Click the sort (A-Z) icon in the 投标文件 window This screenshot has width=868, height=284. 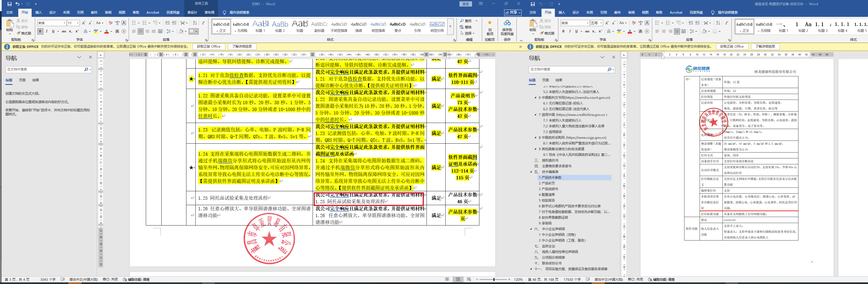[718, 23]
